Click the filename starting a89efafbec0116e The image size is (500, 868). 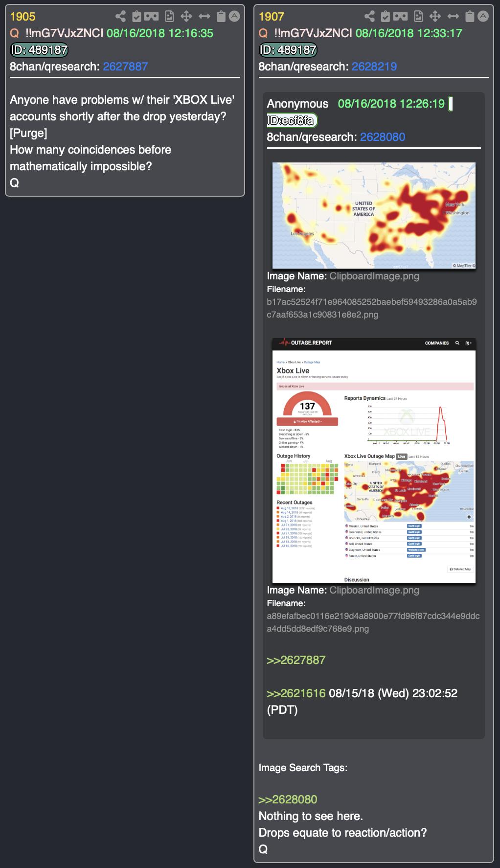click(x=373, y=622)
